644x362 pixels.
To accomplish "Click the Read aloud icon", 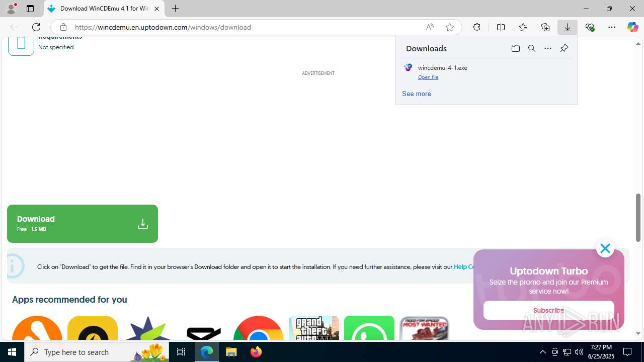I will point(430,27).
